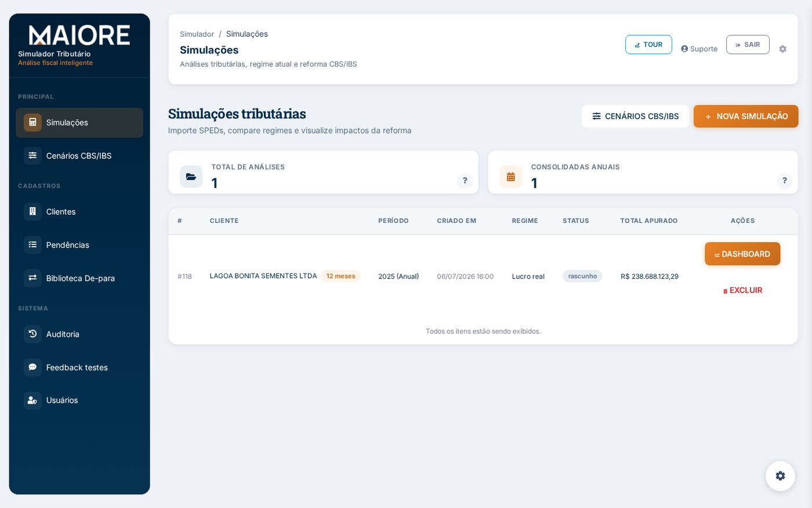The image size is (812, 508).
Task: Click the folder icon in Total de Análises card
Action: click(x=191, y=176)
